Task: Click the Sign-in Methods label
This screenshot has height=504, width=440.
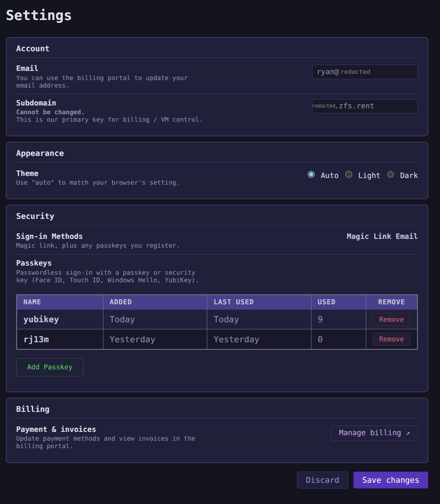Action: [49, 236]
